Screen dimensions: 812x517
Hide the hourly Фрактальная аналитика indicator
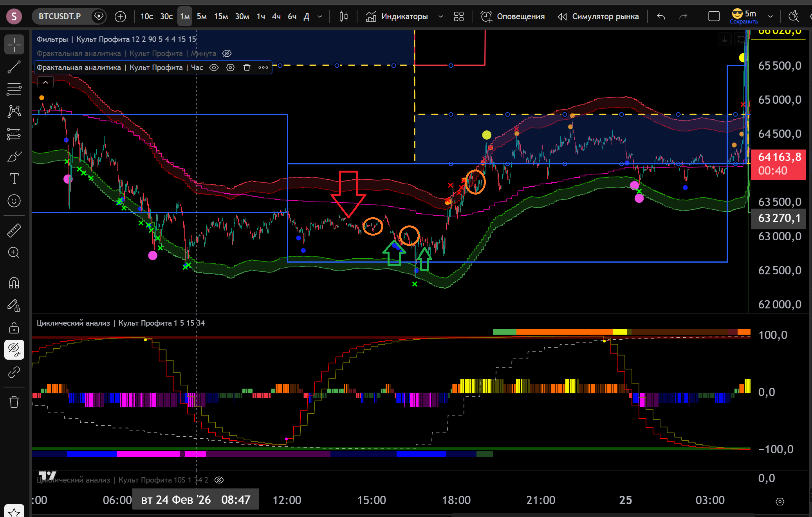click(x=214, y=68)
